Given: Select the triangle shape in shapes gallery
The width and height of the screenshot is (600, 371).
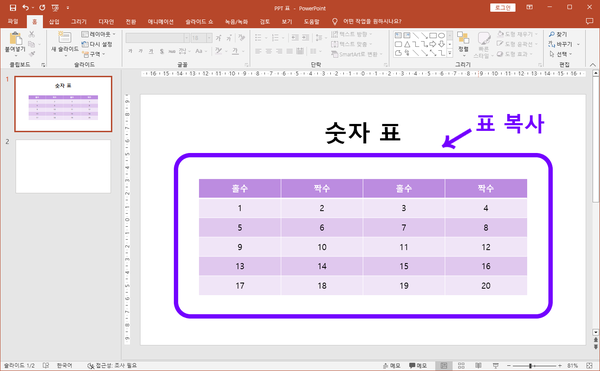Looking at the screenshot, I should click(x=407, y=44).
